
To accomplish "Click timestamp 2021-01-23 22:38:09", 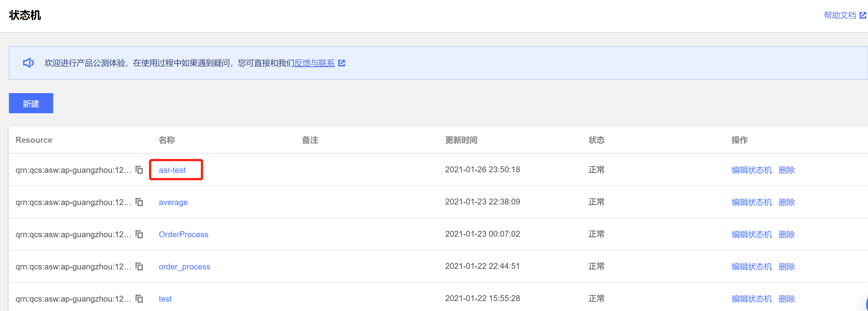I will pyautogui.click(x=483, y=202).
